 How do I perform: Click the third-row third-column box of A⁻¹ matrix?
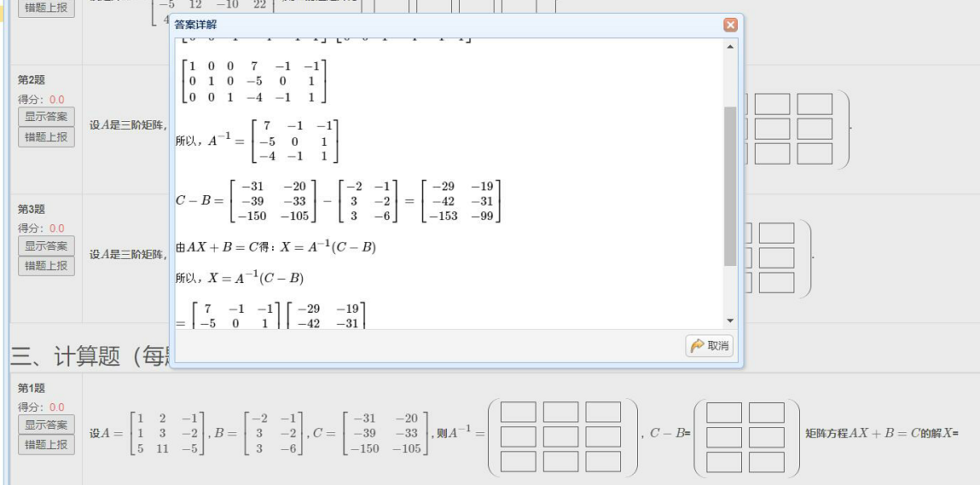[603, 462]
